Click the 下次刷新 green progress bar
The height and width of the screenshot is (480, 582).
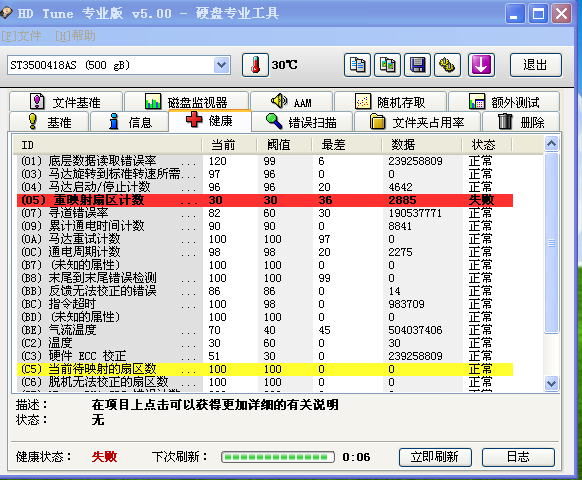click(278, 457)
